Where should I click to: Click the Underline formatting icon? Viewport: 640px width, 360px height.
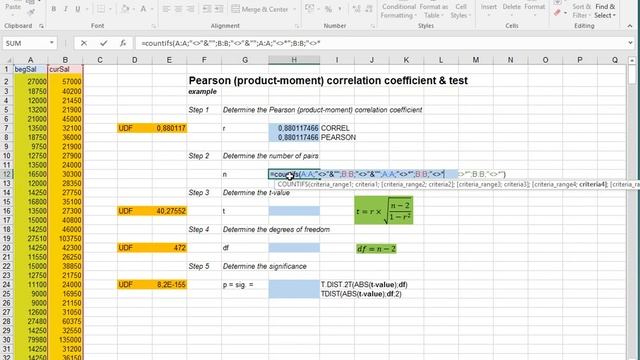coord(78,9)
